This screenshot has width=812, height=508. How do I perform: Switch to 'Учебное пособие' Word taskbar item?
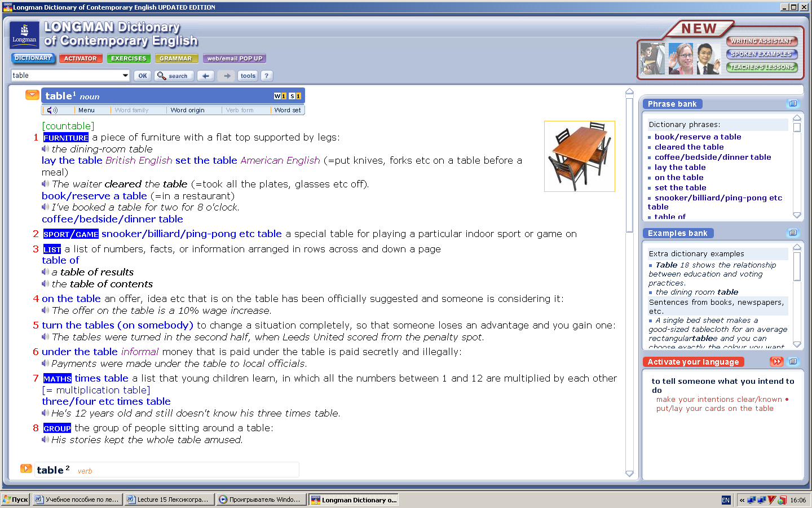[x=77, y=500]
